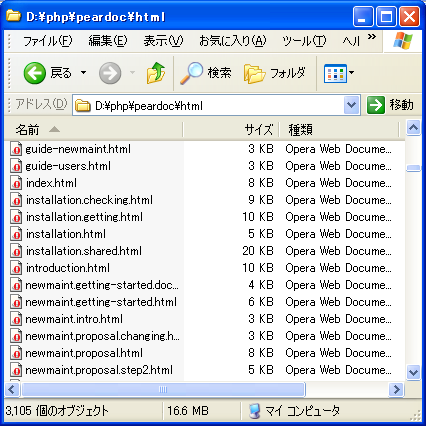The height and width of the screenshot is (426, 426).
Task: Click the folder icon in address field
Action: [83, 106]
